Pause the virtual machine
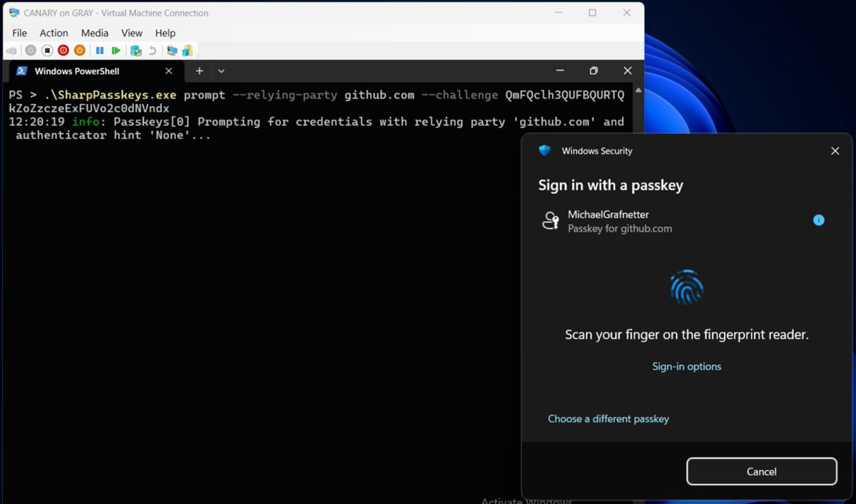The width and height of the screenshot is (856, 504). (x=100, y=51)
